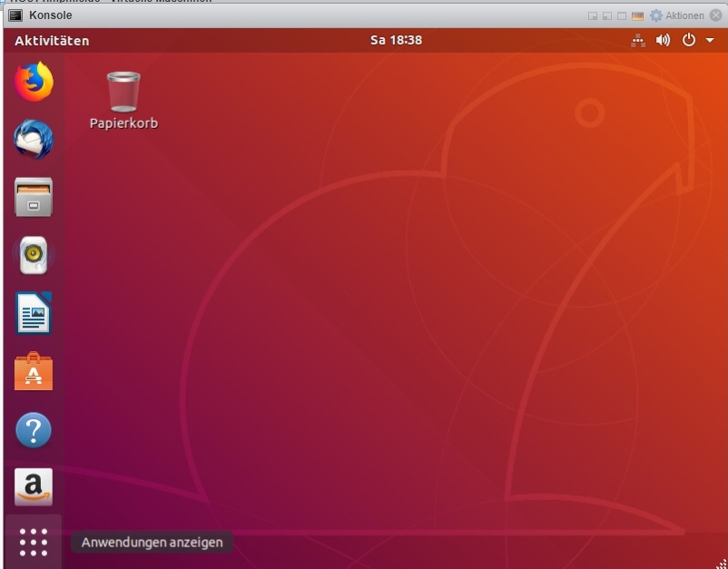Click the console resize handle corner
Image resolution: width=728 pixels, height=569 pixels.
pyautogui.click(x=722, y=564)
